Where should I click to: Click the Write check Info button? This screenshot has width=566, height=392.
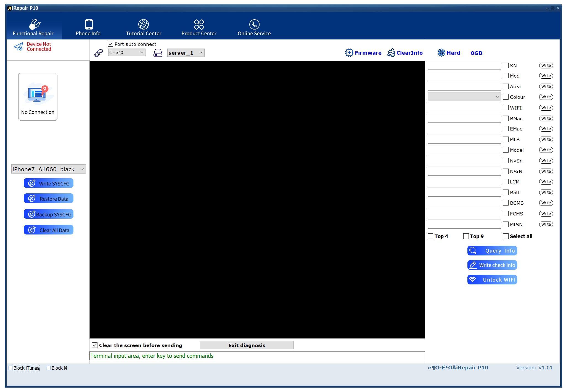point(492,265)
